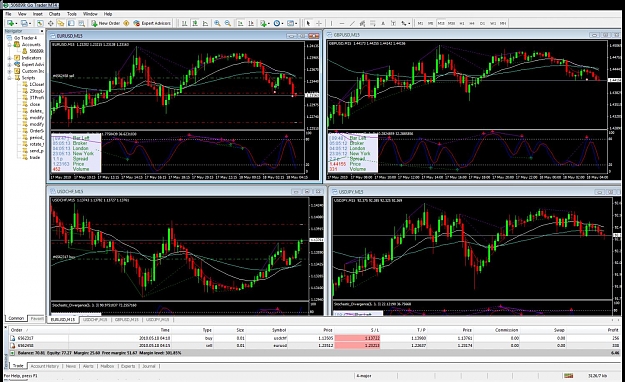Expand the Expert Advisors tree node
This screenshot has height=382, width=625.
pos(10,65)
